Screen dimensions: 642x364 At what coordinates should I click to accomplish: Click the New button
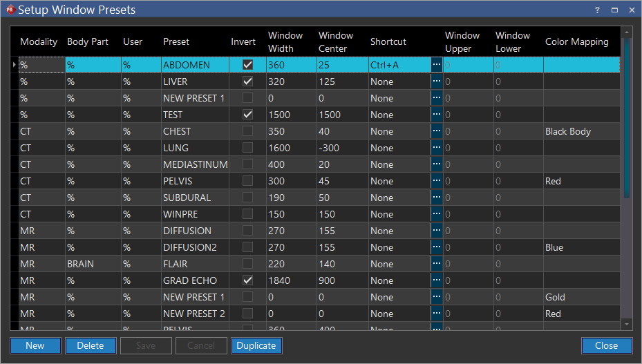coord(35,345)
